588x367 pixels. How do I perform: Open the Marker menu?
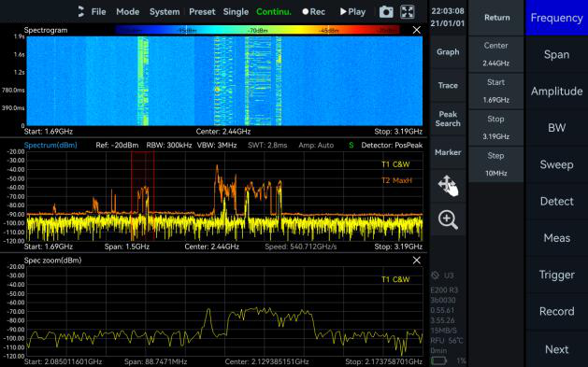click(x=448, y=152)
